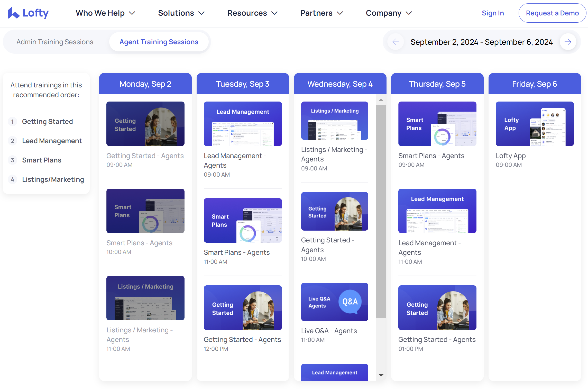Viewport: 588px width, 391px height.
Task: Click the Lofty logo
Action: point(28,13)
